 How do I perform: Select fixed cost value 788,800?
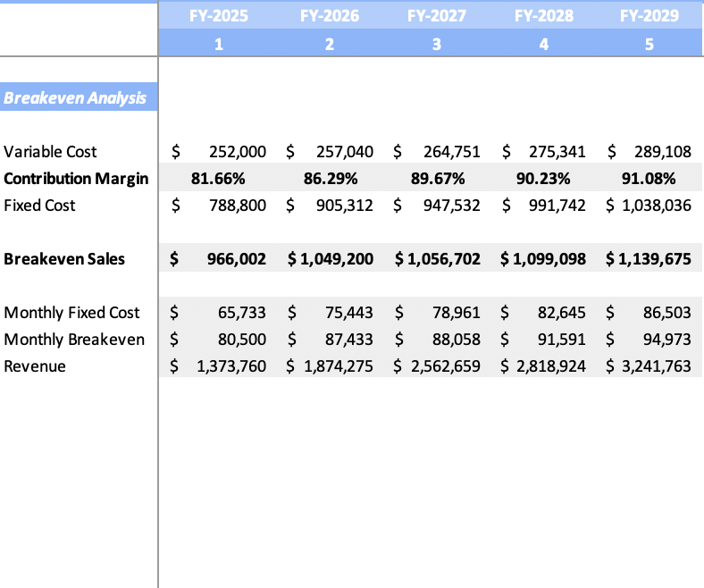[238, 206]
